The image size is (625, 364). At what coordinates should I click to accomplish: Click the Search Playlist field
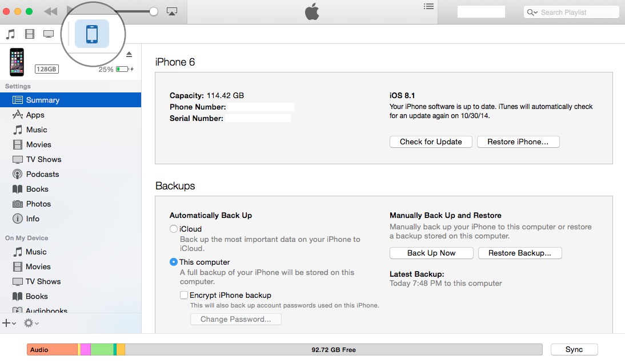(x=571, y=12)
